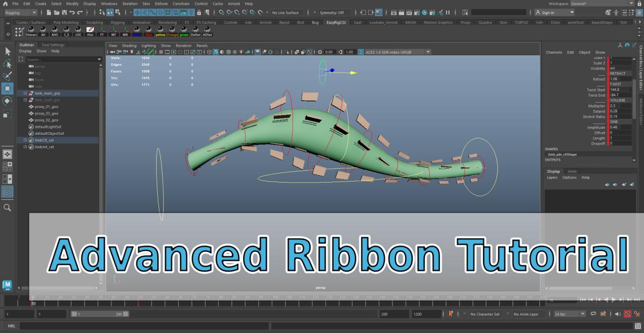Viewport: 644px width, 333px height.
Task: Click the MR shelf button
Action: pyautogui.click(x=125, y=32)
